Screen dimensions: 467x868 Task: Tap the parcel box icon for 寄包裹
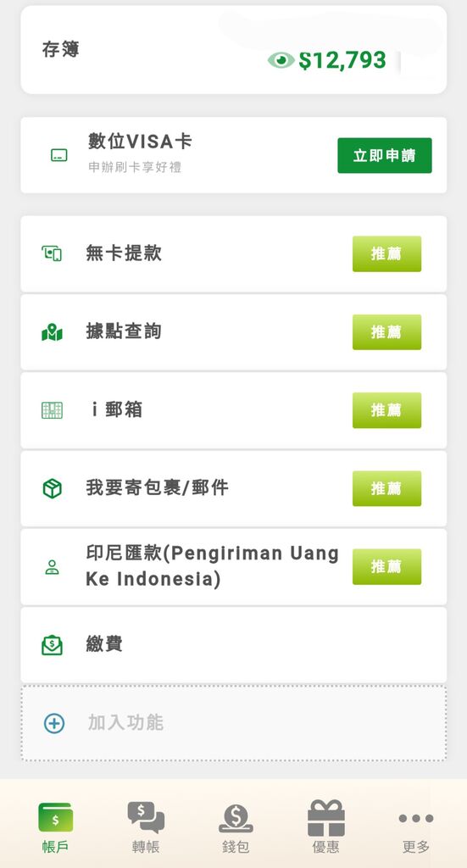point(52,489)
